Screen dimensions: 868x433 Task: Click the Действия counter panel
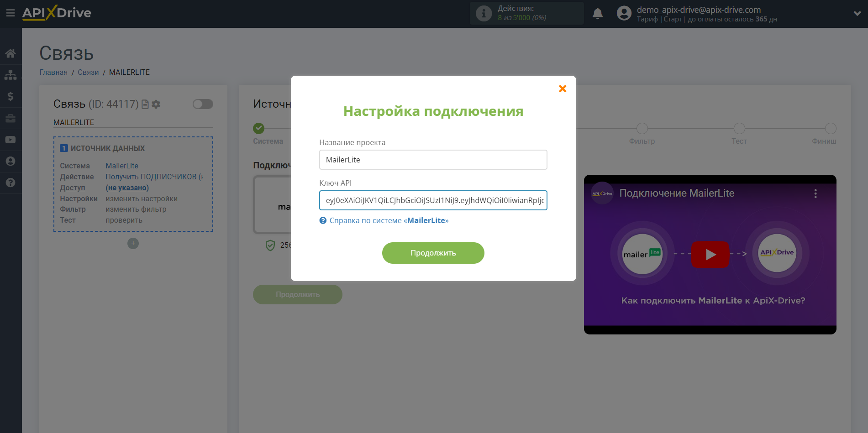coord(527,13)
